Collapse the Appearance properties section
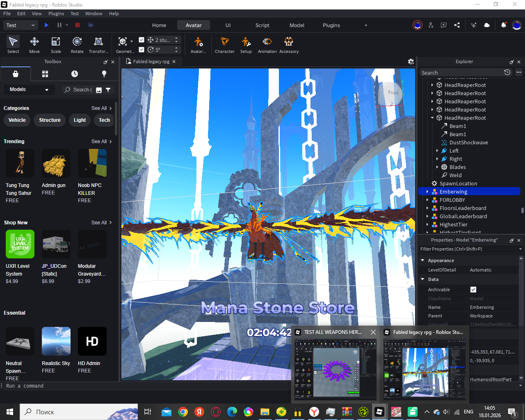Screen dimensions: 525x420 (x=423, y=260)
